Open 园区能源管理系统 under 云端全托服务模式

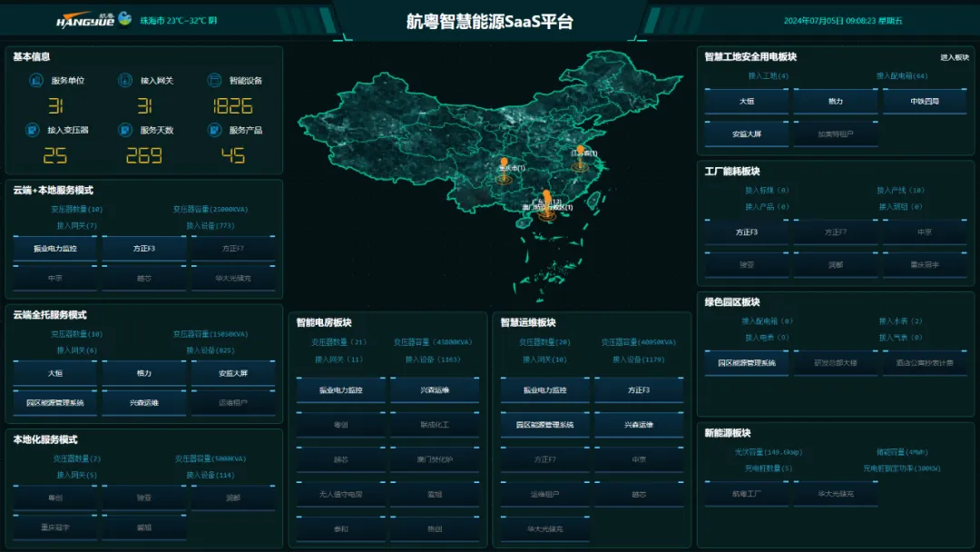pos(55,402)
